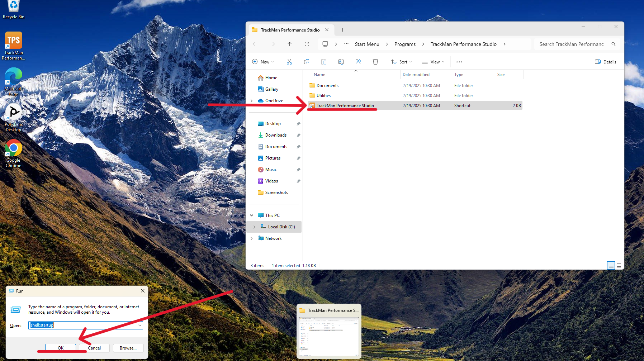Refresh the Explorer folder view
This screenshot has height=361, width=644.
tap(307, 44)
